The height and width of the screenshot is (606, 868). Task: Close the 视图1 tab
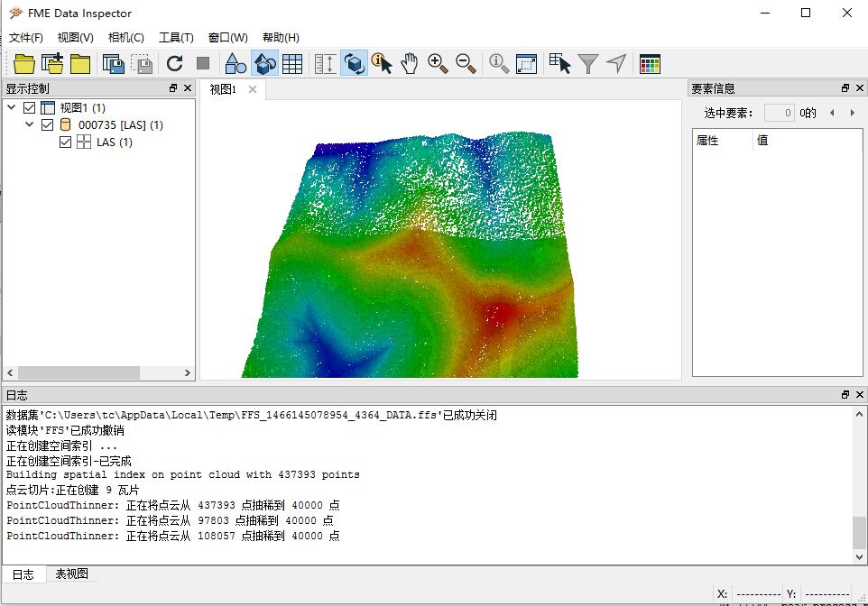click(x=253, y=89)
